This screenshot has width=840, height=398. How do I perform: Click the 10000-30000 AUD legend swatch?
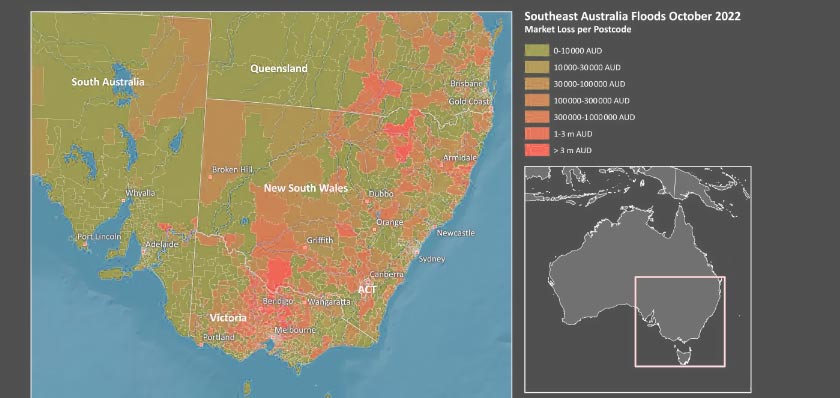(x=537, y=67)
